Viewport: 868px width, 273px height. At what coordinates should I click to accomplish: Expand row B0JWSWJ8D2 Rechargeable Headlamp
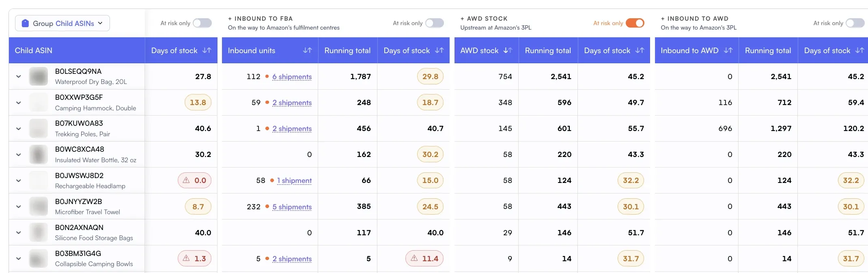19,181
